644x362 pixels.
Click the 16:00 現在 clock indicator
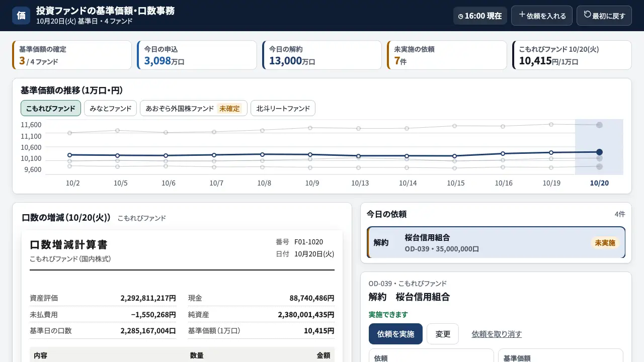point(480,16)
